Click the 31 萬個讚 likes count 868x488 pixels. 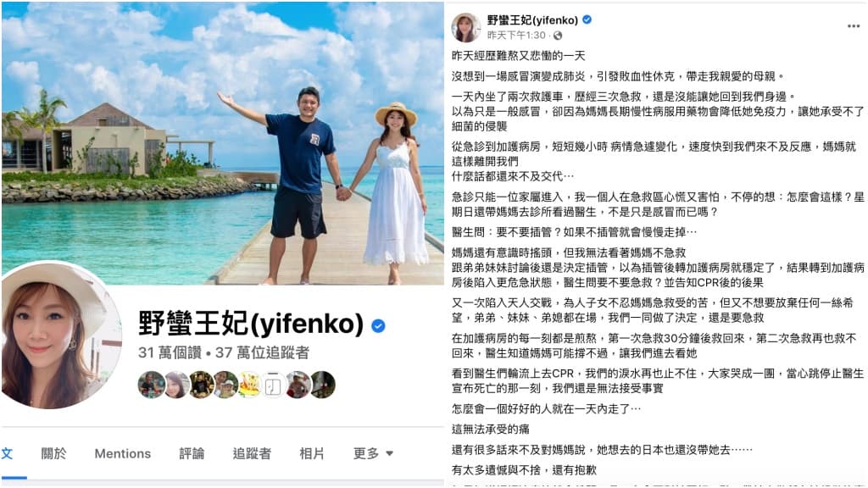170,353
